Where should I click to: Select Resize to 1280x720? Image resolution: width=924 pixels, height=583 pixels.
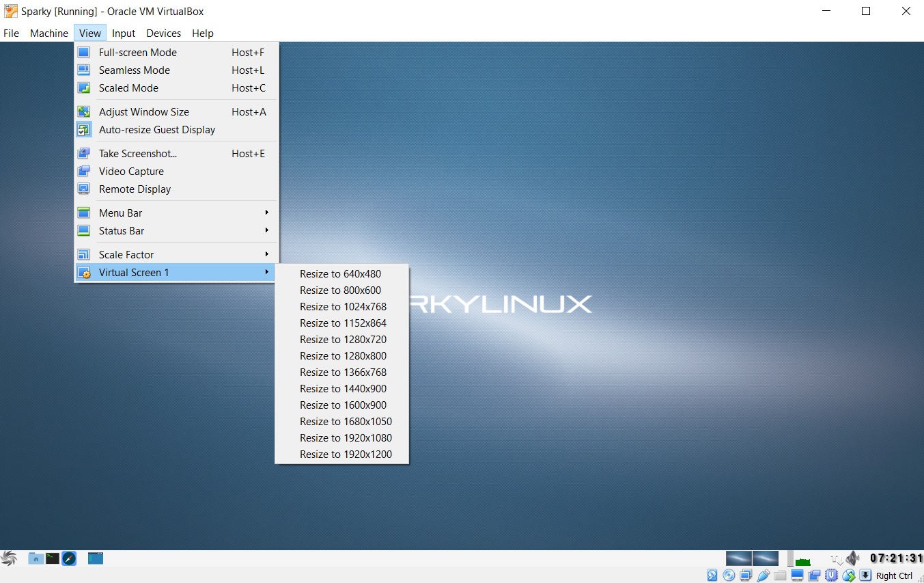(341, 340)
